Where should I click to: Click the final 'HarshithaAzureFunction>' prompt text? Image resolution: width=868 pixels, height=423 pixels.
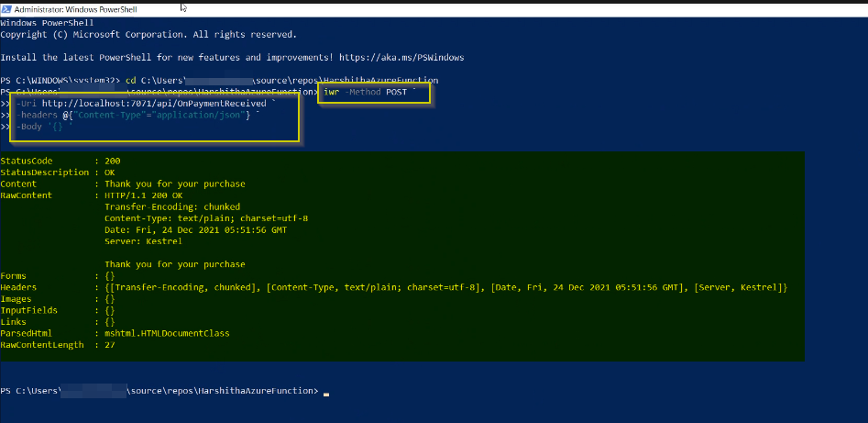258,391
